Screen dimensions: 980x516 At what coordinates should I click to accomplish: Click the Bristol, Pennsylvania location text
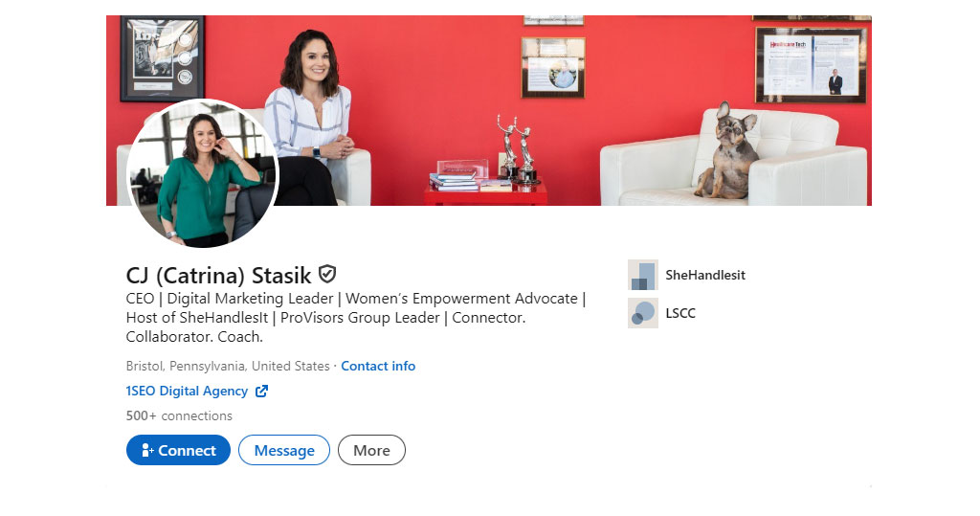[x=228, y=366]
